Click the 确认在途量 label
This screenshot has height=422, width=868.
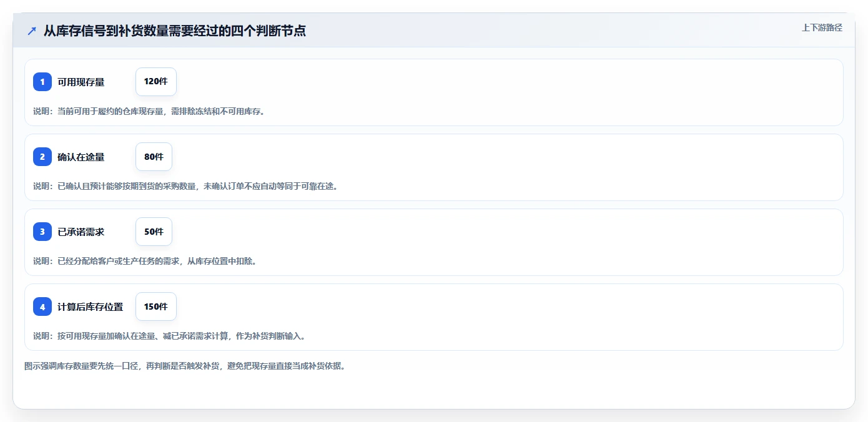click(81, 157)
